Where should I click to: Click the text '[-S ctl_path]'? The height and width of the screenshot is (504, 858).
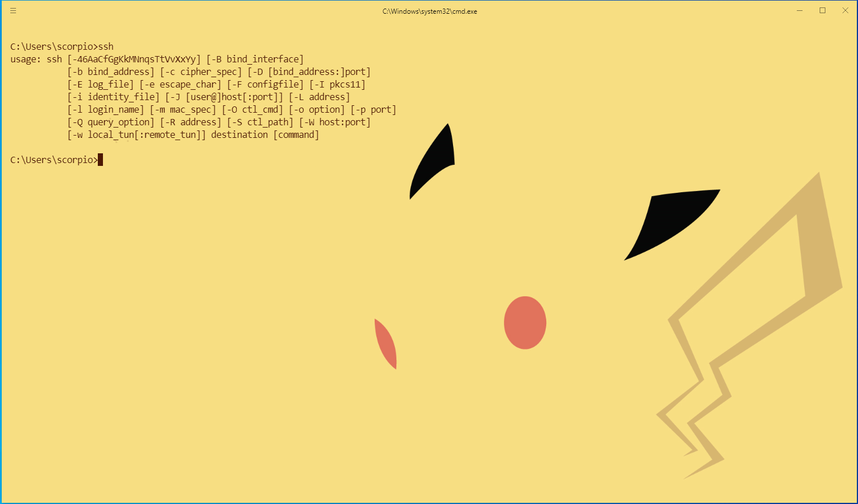click(x=260, y=122)
